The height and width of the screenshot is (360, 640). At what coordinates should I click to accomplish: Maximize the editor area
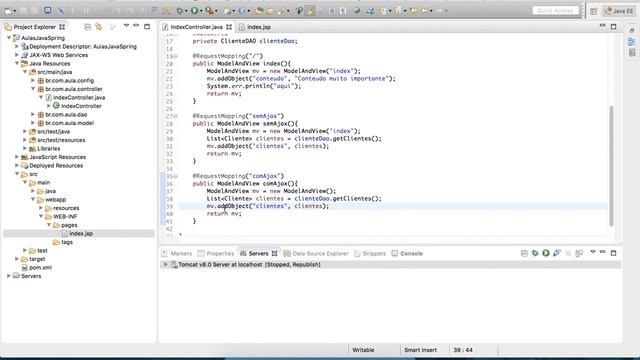(613, 27)
